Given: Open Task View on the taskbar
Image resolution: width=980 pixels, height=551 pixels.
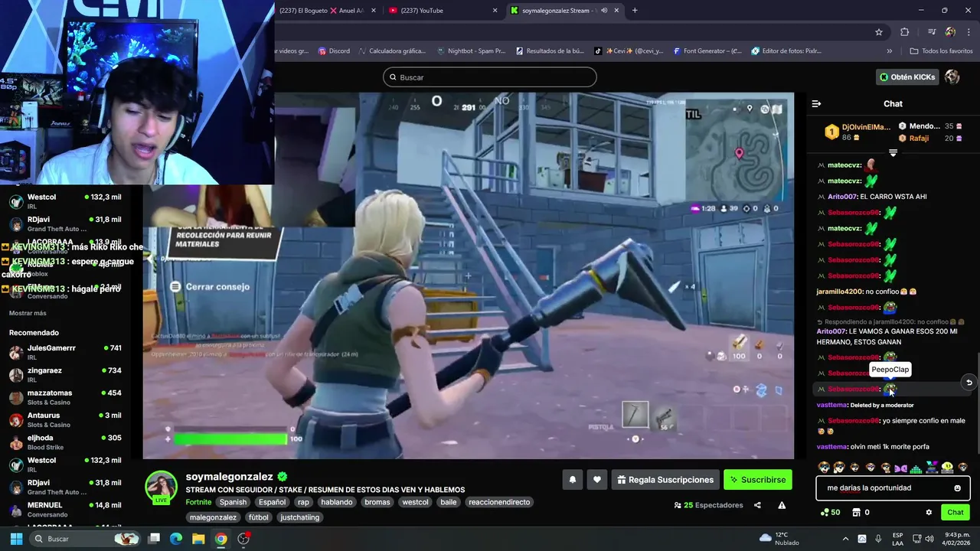Looking at the screenshot, I should [154, 539].
